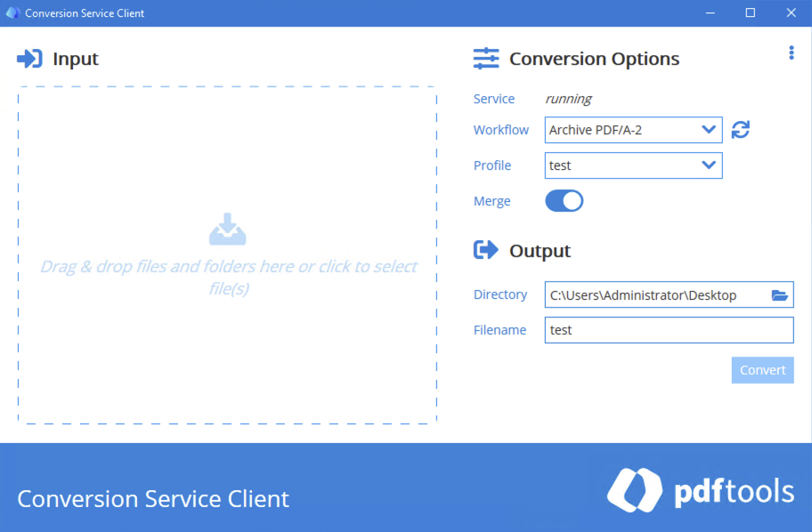Browse for output directory folder icon
The image size is (812, 532).
pyautogui.click(x=779, y=295)
